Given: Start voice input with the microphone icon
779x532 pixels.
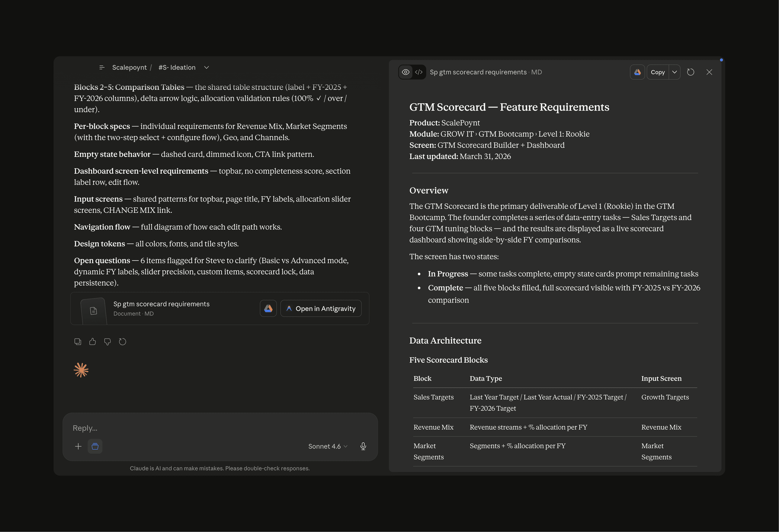Looking at the screenshot, I should [363, 446].
